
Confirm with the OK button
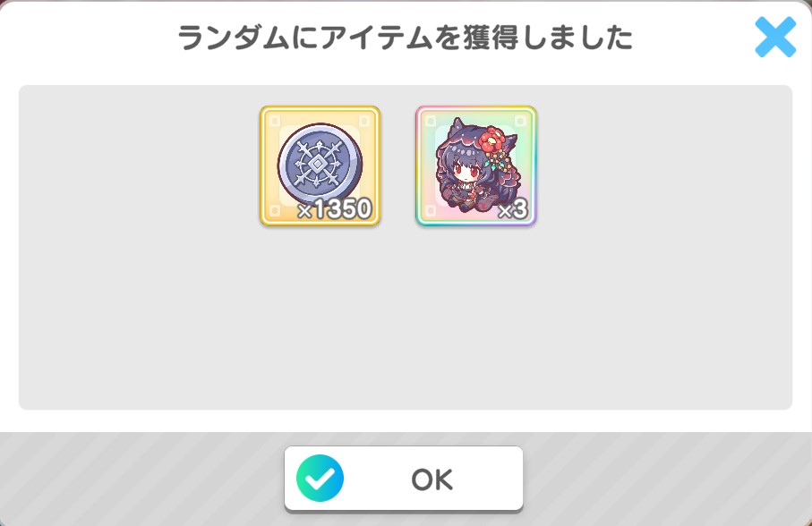point(404,479)
